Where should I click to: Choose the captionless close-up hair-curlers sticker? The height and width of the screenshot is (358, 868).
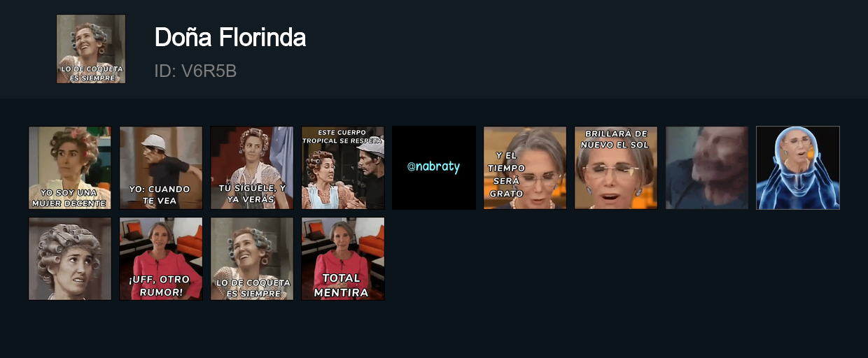tap(70, 259)
